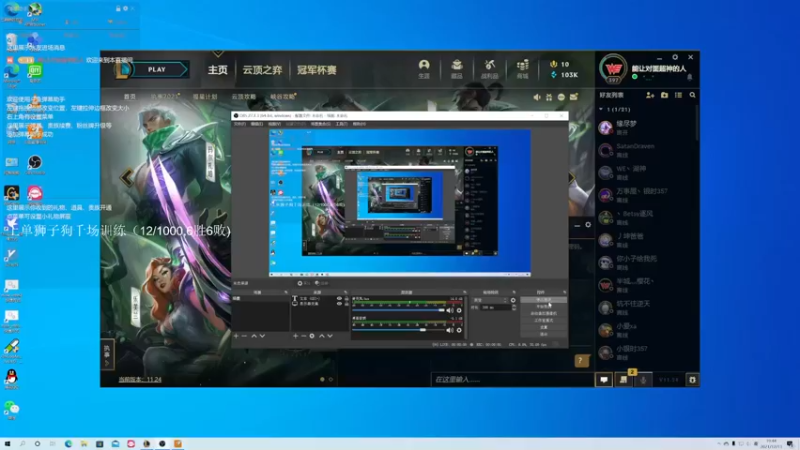
Task: Select friend 小银时357
Action: (x=646, y=352)
